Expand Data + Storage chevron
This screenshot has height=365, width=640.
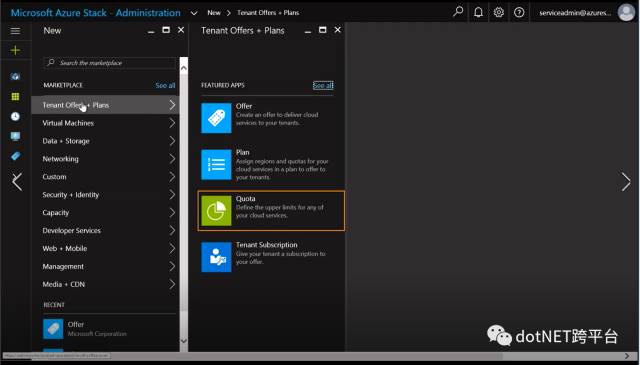point(172,141)
